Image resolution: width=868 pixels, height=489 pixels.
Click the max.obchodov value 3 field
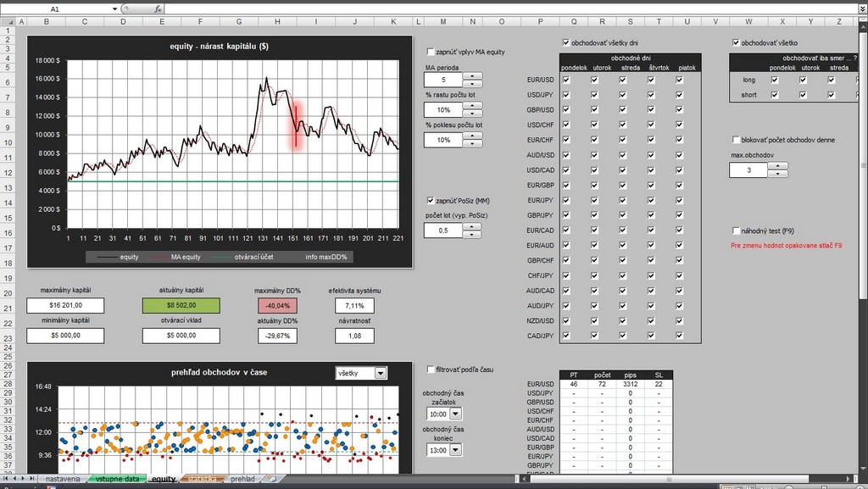click(x=749, y=169)
